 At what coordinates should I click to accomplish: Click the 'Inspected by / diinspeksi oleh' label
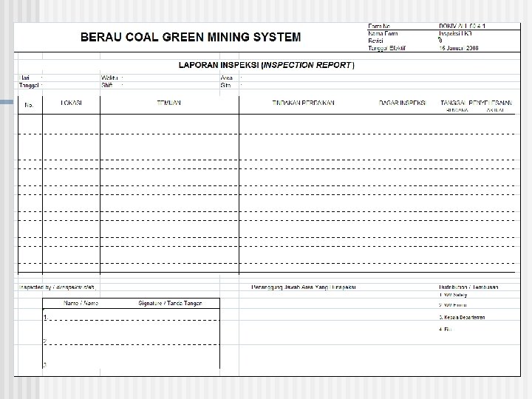(x=58, y=287)
